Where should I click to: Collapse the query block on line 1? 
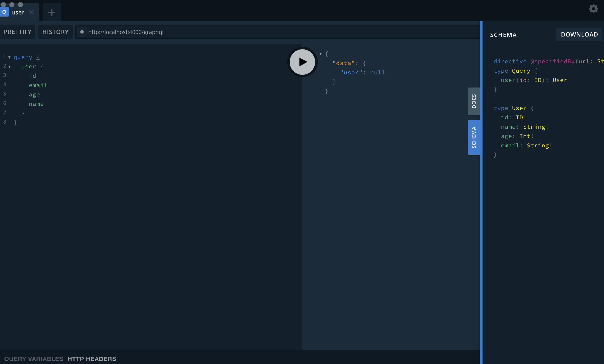pos(9,57)
